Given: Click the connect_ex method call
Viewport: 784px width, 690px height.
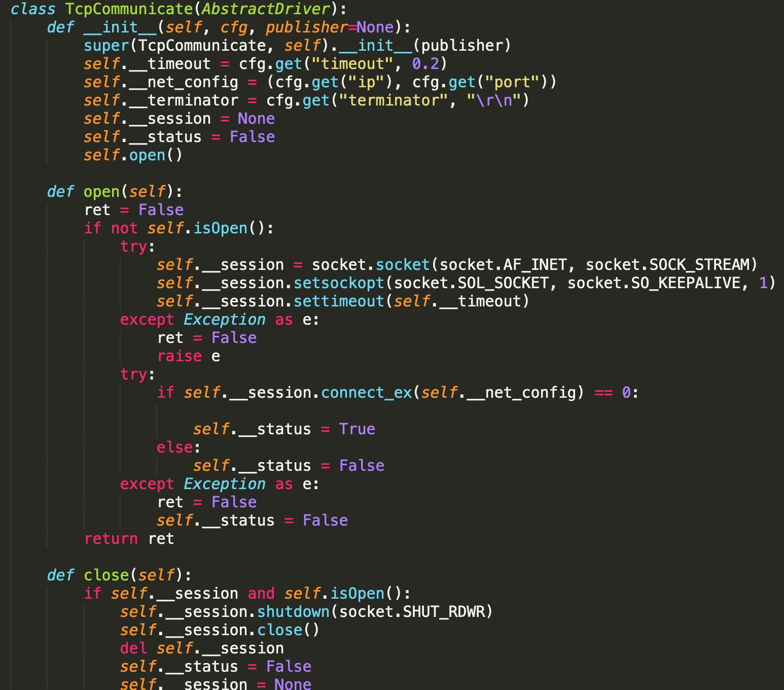Looking at the screenshot, I should (366, 393).
